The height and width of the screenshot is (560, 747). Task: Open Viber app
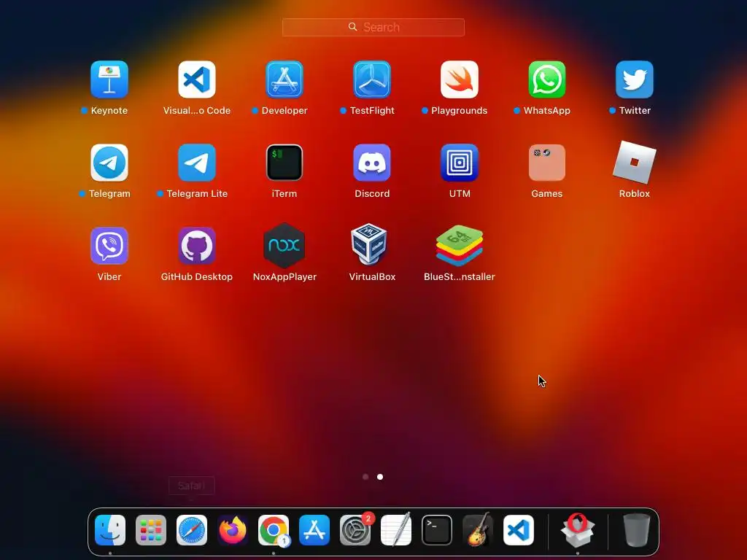[x=109, y=246]
